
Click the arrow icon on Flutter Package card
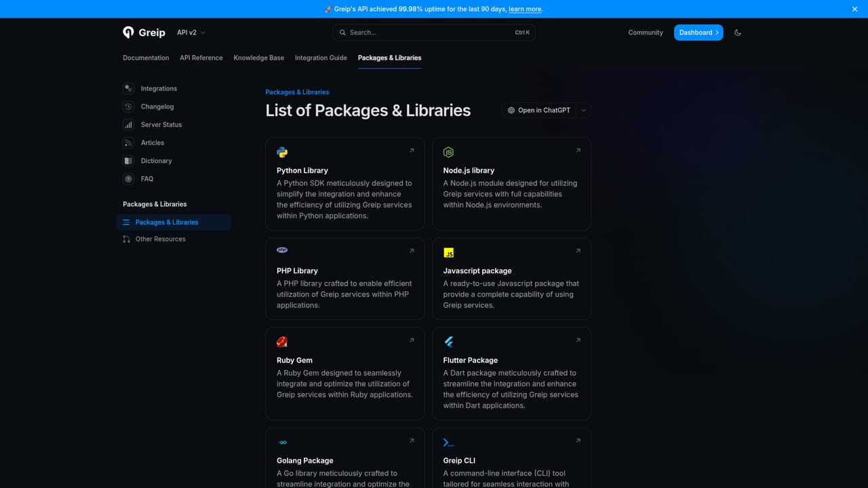pyautogui.click(x=578, y=340)
